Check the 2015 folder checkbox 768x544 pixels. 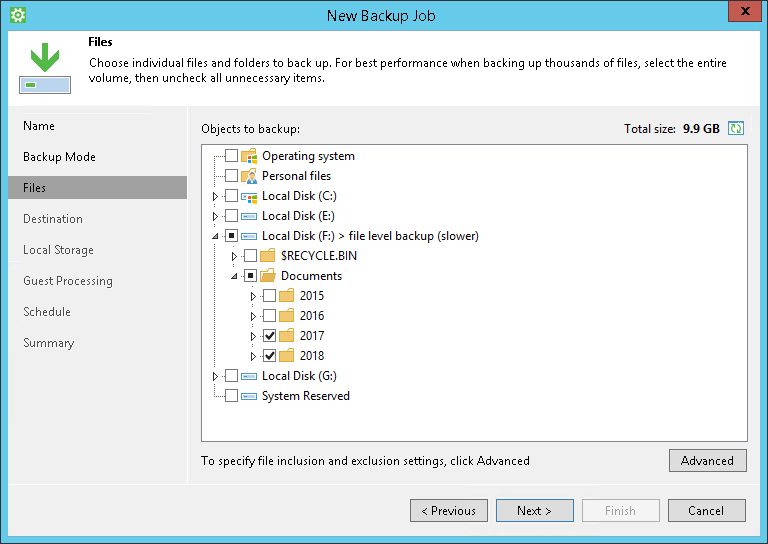(x=269, y=296)
